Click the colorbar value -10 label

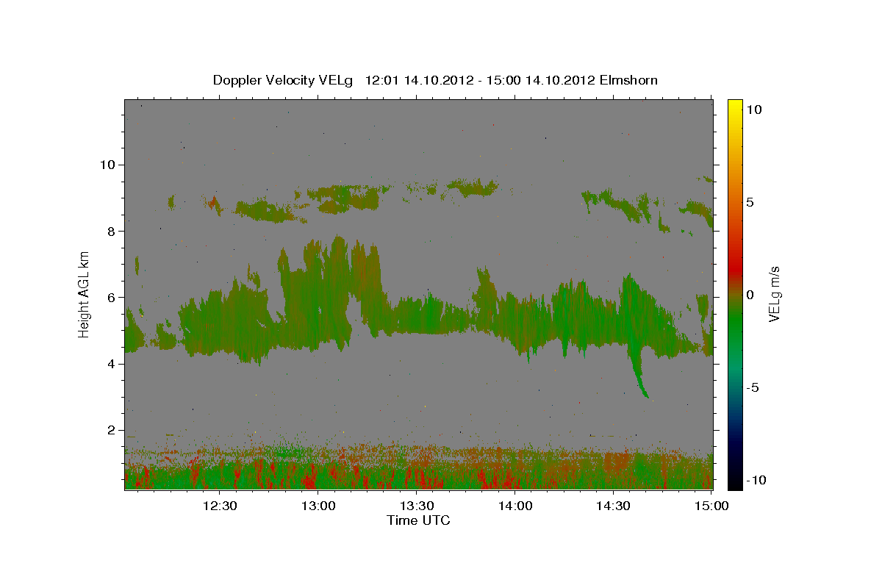pyautogui.click(x=756, y=480)
